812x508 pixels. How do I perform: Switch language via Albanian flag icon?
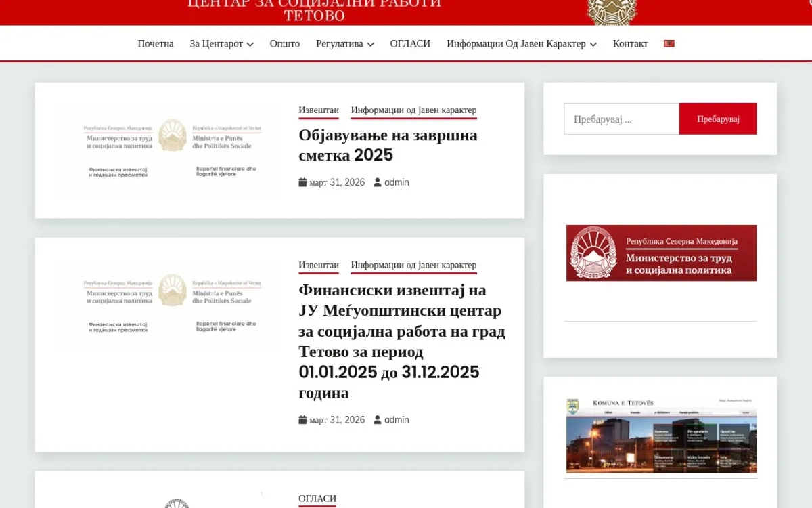669,43
